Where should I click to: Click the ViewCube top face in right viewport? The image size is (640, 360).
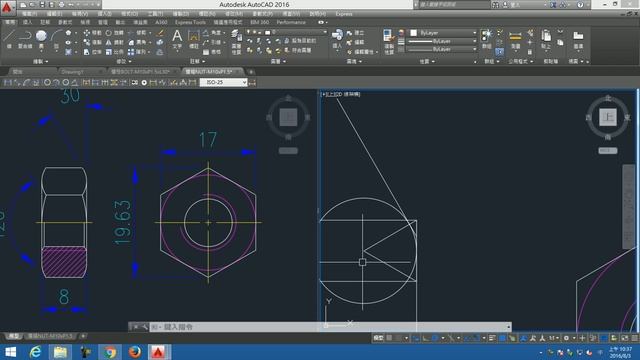pos(608,118)
